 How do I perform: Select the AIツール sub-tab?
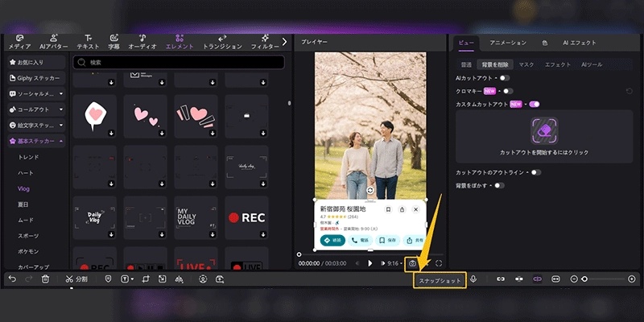click(x=592, y=64)
